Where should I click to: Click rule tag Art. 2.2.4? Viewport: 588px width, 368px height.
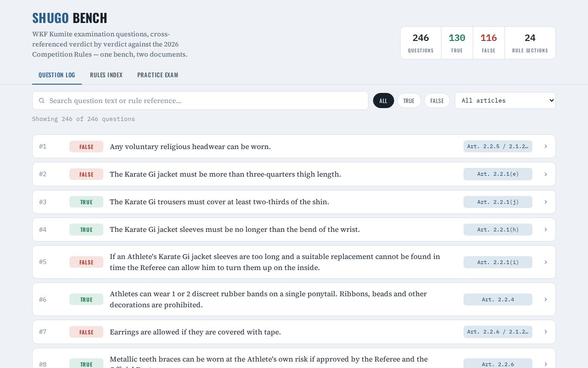click(x=498, y=299)
